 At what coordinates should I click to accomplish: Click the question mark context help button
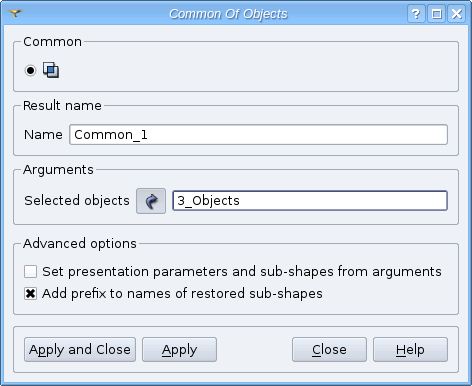click(416, 14)
